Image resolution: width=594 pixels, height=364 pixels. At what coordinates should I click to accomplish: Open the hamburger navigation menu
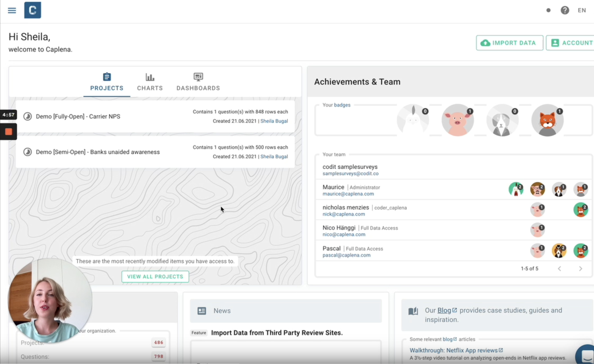pos(12,10)
